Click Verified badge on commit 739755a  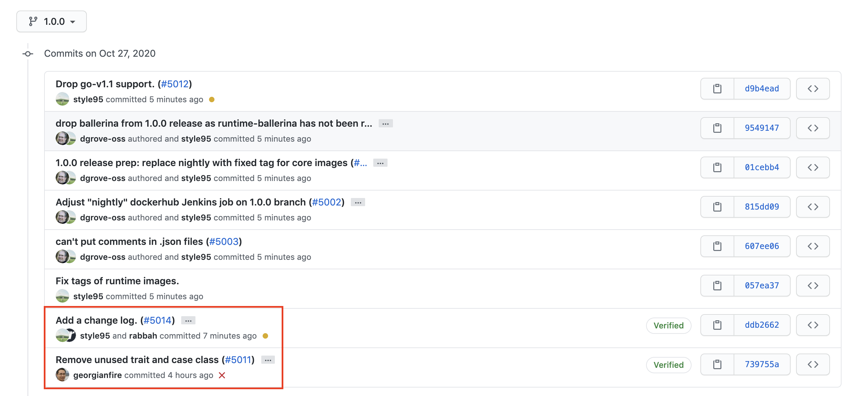(668, 365)
